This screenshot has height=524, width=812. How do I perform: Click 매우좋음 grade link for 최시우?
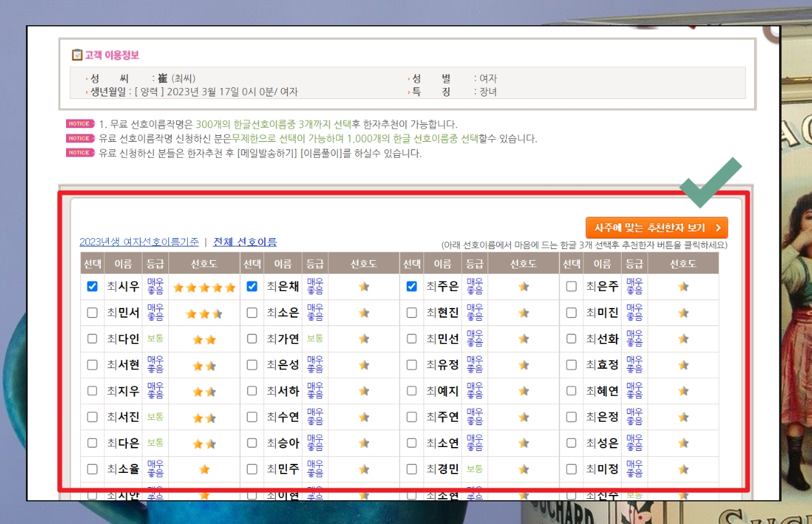click(x=155, y=287)
